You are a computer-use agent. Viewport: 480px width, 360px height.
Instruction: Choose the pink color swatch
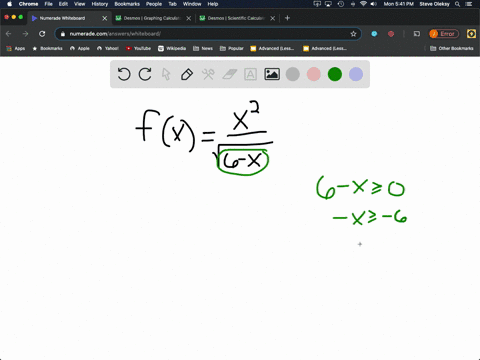click(x=314, y=74)
